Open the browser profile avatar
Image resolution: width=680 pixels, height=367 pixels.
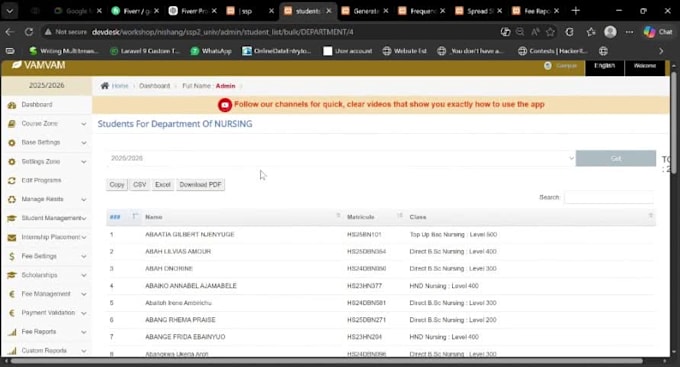pyautogui.click(x=610, y=32)
